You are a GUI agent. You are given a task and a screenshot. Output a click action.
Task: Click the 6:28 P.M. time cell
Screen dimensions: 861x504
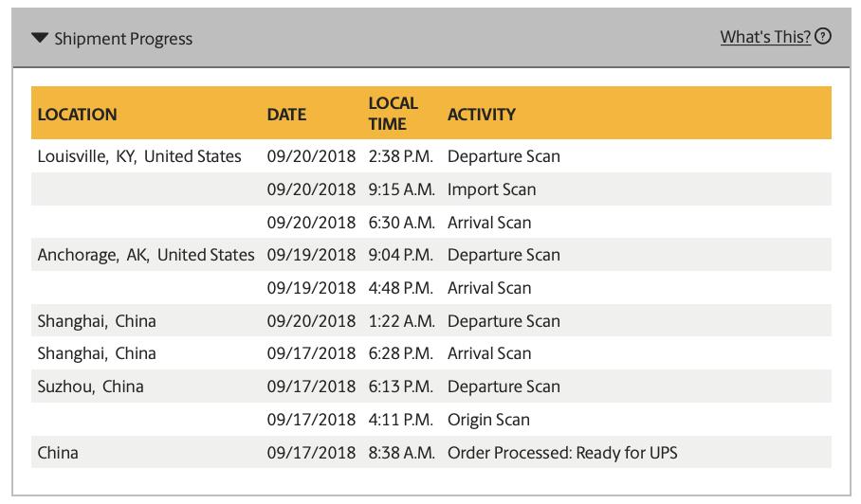401,353
